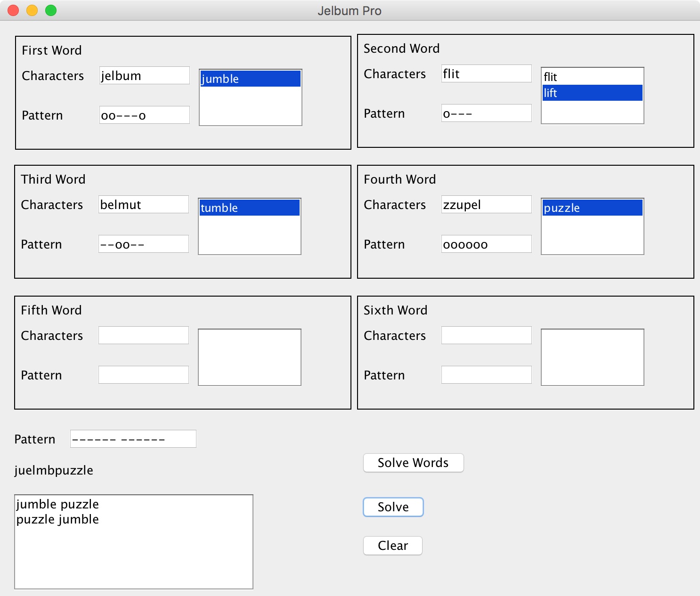Click Second Word Characters field 'flit'

[x=486, y=74]
